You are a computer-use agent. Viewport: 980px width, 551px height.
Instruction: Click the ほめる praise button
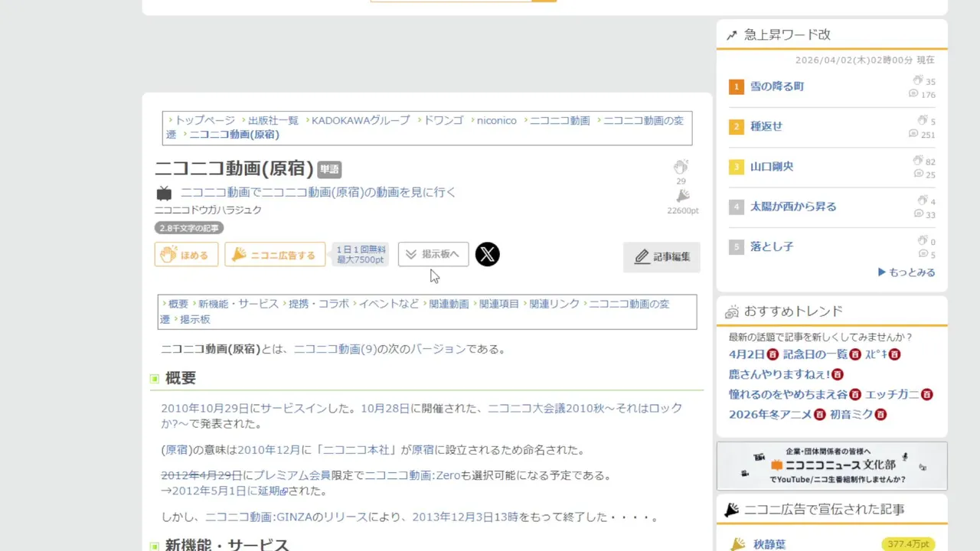(186, 255)
